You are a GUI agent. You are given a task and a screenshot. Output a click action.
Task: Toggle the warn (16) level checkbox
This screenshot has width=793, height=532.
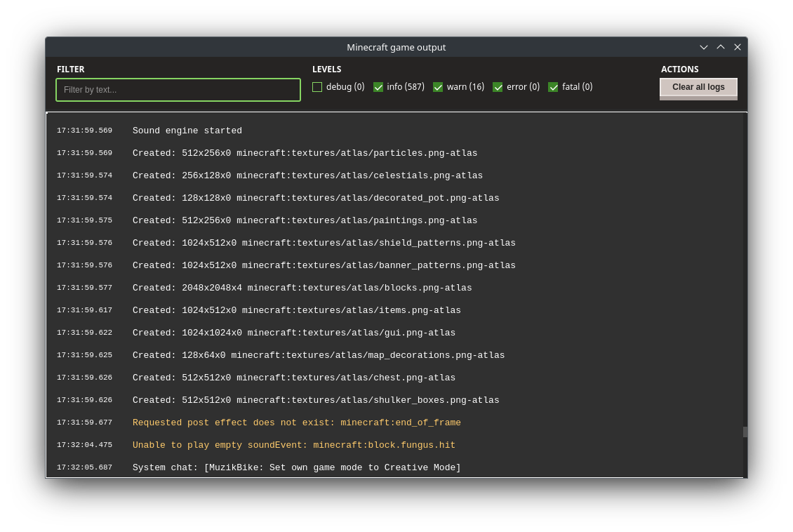(x=438, y=87)
